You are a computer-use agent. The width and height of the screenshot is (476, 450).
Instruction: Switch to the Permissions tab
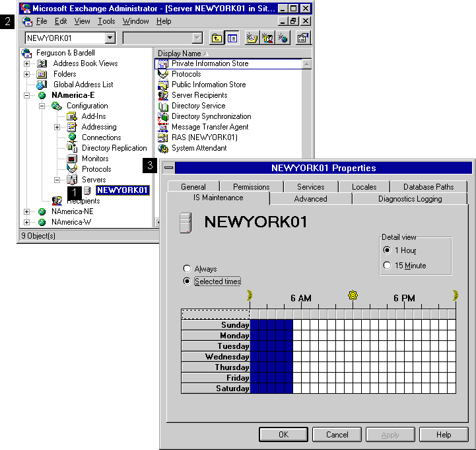click(252, 186)
